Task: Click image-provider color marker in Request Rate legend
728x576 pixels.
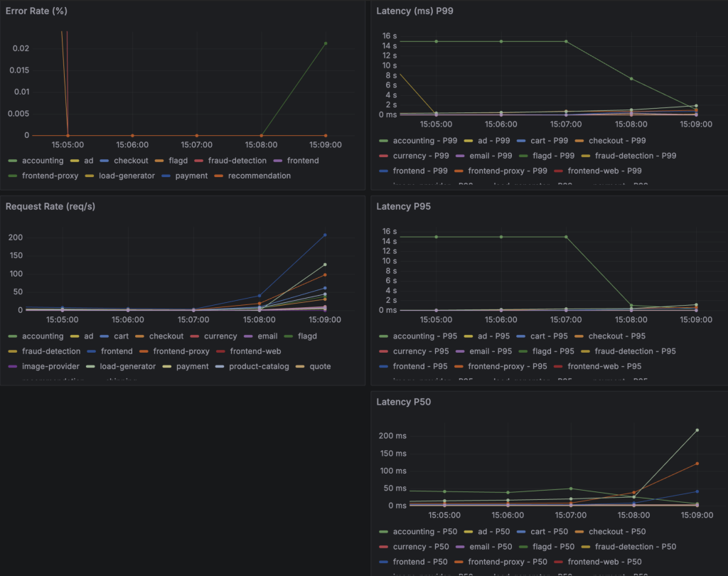Action: pos(12,366)
